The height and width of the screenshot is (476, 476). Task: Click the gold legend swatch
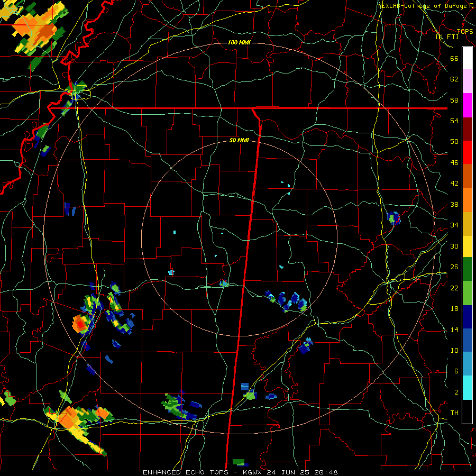pyautogui.click(x=467, y=224)
